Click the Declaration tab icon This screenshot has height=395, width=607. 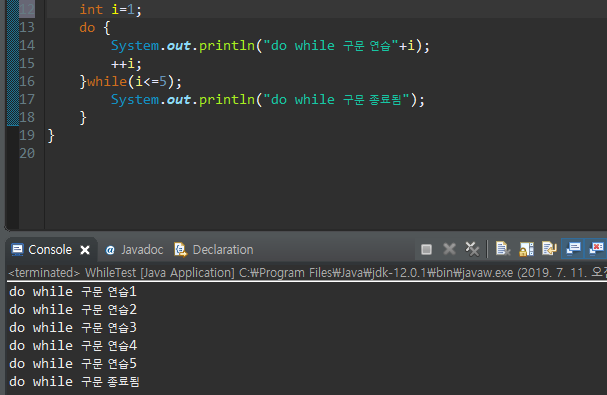click(x=180, y=250)
